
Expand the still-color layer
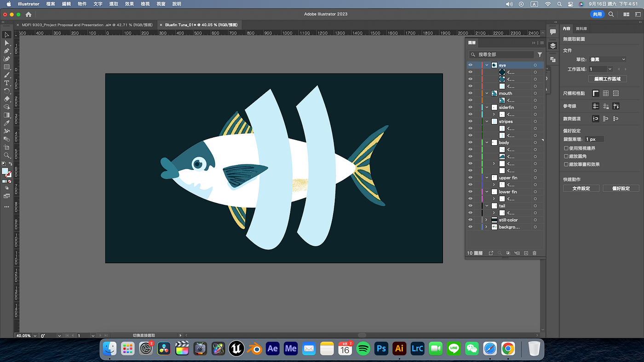(486, 220)
